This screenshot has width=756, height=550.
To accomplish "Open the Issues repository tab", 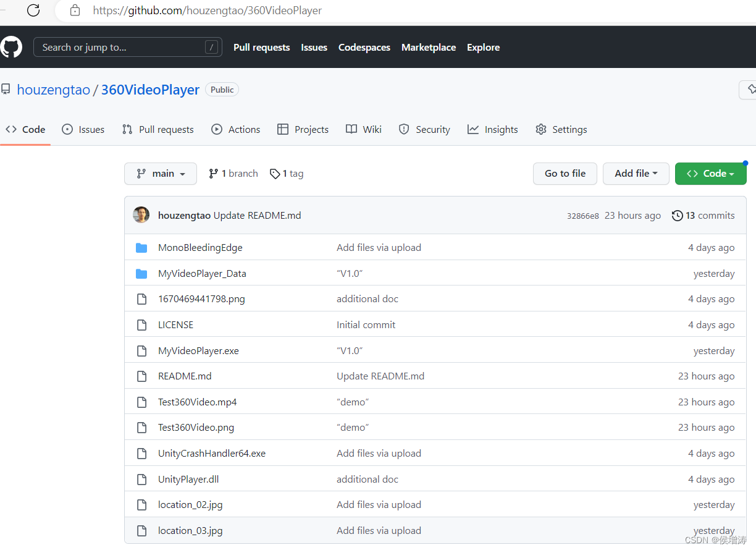I will (83, 129).
